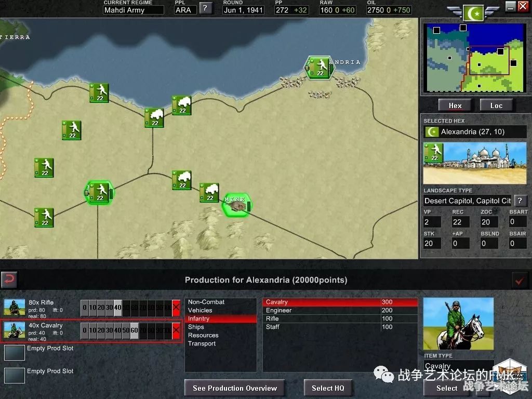Set 40x Cavalry production allocation to 30
The width and height of the screenshot is (532, 399).
[x=109, y=330]
